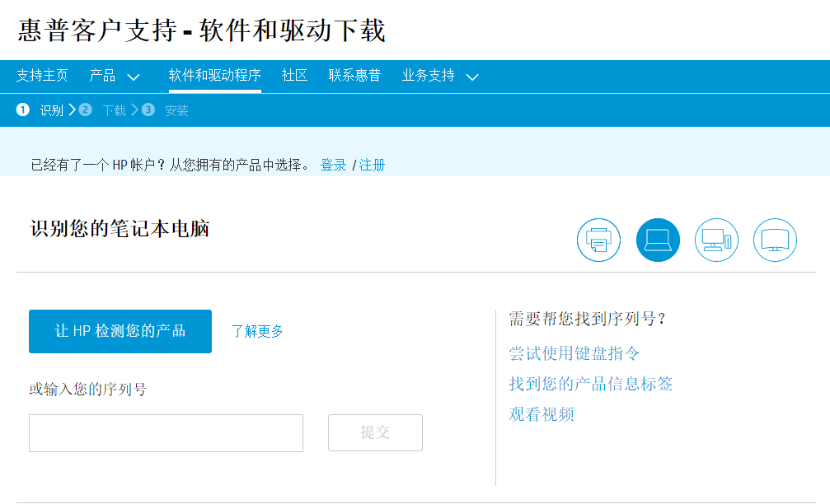This screenshot has width=830, height=504.
Task: Select step 1 识别 in progress bar
Action: 40,110
